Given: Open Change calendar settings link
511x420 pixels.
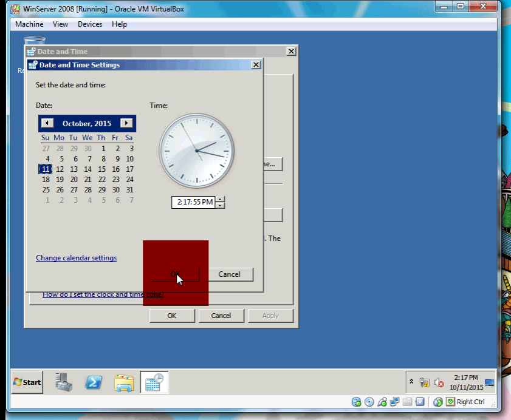Looking at the screenshot, I should tap(77, 258).
